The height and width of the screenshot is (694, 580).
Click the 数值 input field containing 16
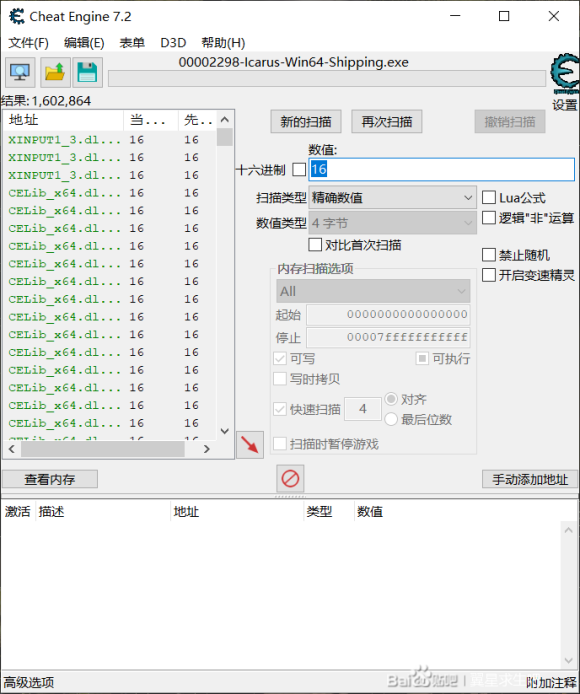pyautogui.click(x=441, y=170)
